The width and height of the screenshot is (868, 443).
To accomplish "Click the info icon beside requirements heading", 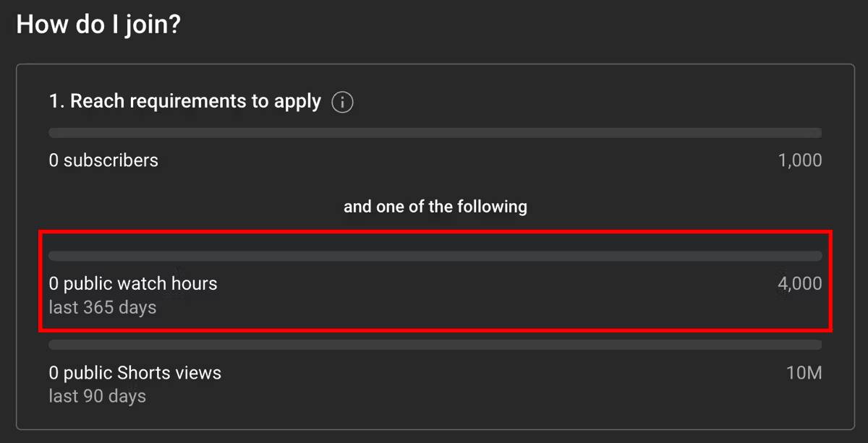I will pos(342,102).
